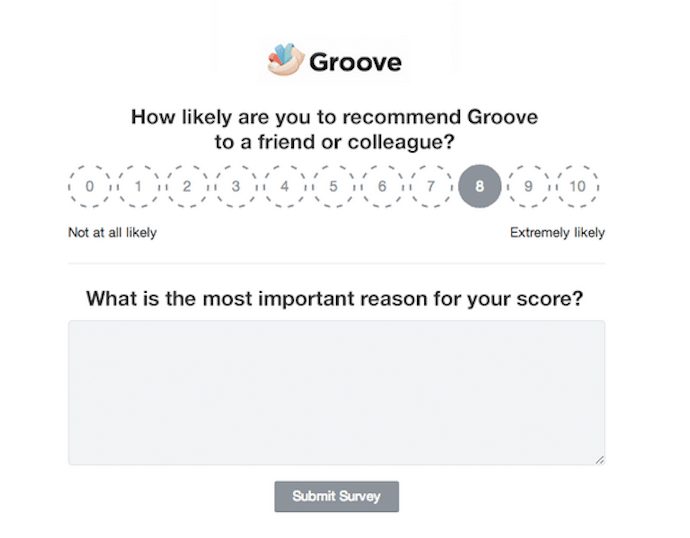Click the "Extremely likely" label
The width and height of the screenshot is (690, 538).
point(557,233)
